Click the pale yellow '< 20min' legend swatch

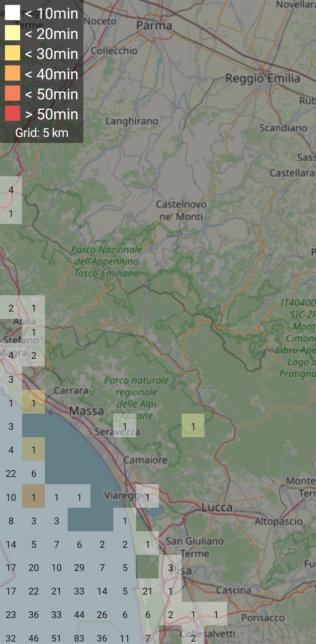pos(12,33)
